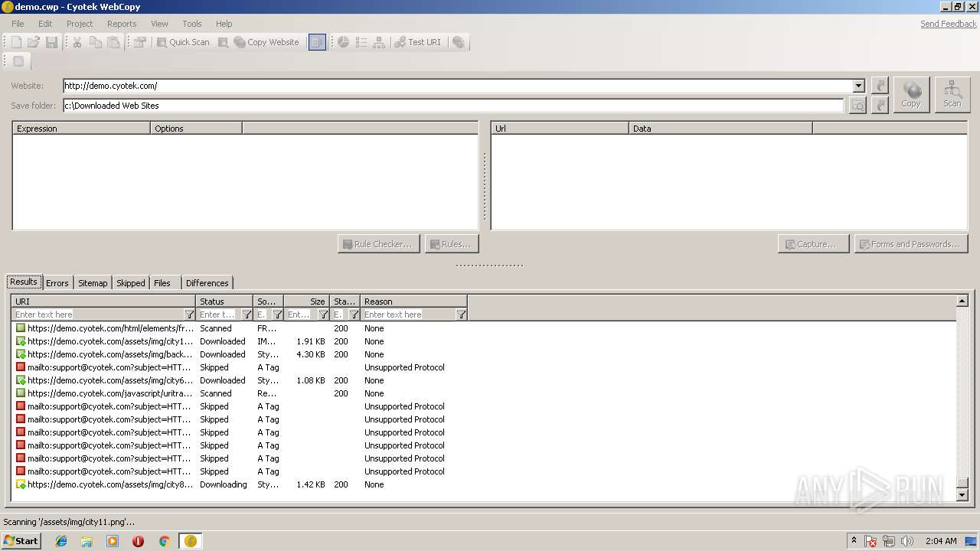Switch to the Differences tab
This screenshot has height=551, width=980.
tap(207, 283)
